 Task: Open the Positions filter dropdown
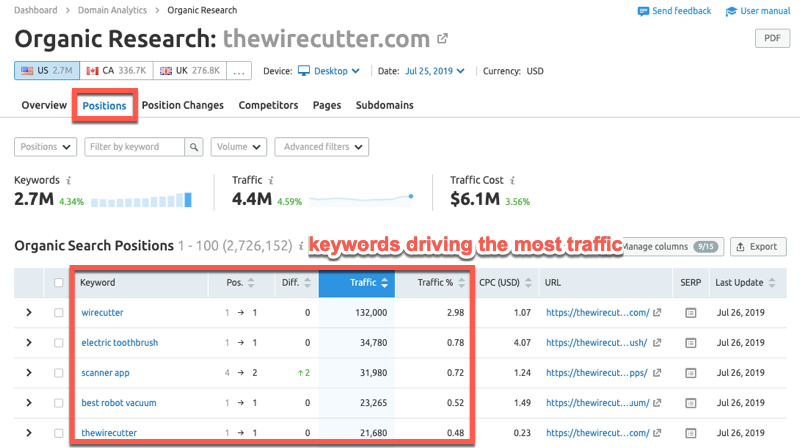(45, 147)
